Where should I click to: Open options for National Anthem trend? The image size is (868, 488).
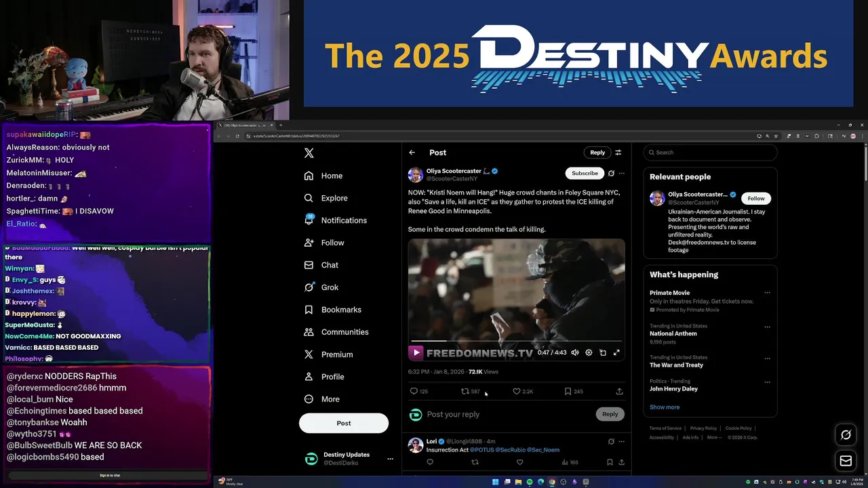click(x=767, y=327)
